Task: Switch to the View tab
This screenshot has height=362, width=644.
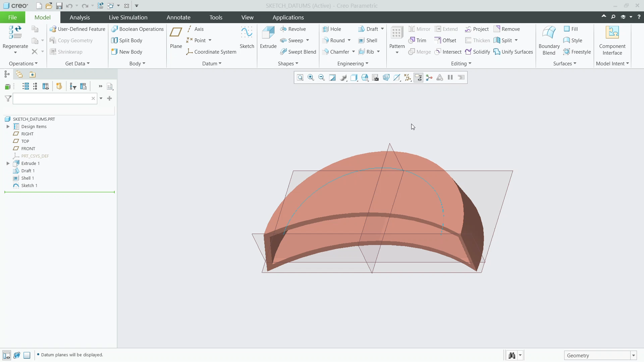Action: tap(247, 17)
